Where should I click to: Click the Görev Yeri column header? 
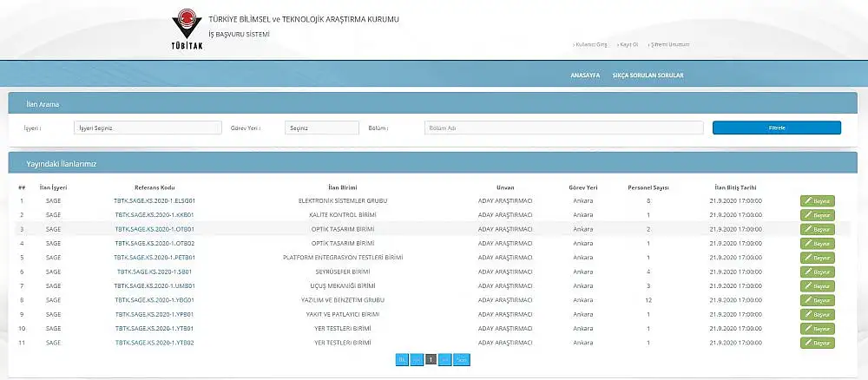point(583,187)
